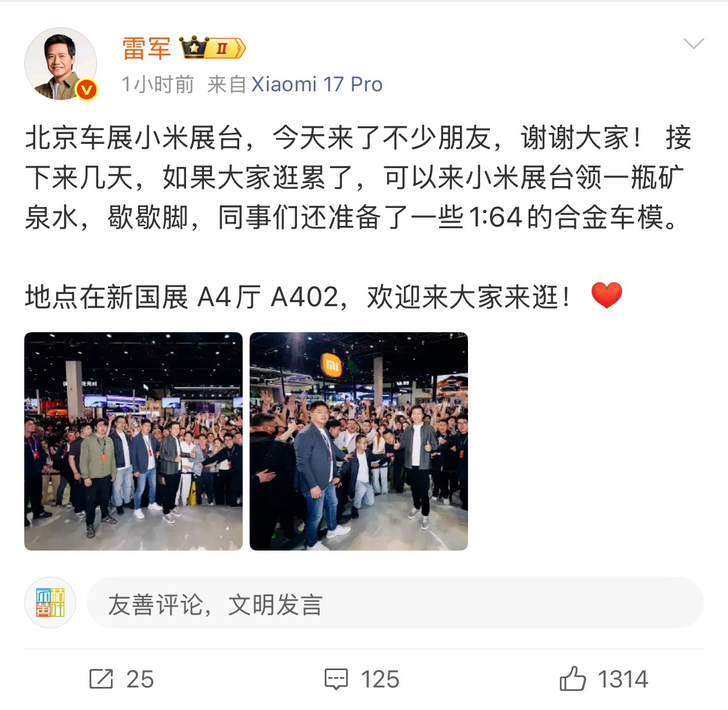Image resolution: width=728 pixels, height=710 pixels.
Task: View the 125 comments count
Action: coord(380,679)
